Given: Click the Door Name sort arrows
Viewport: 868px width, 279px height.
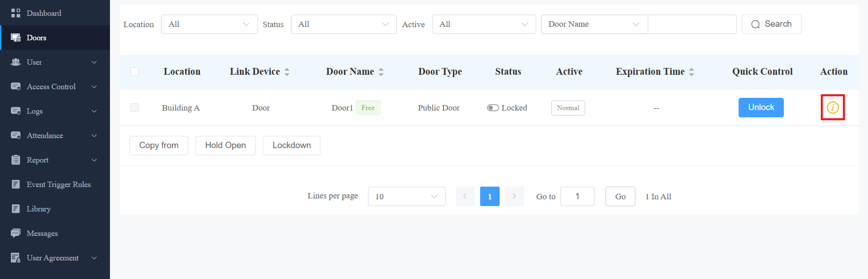Looking at the screenshot, I should (381, 72).
